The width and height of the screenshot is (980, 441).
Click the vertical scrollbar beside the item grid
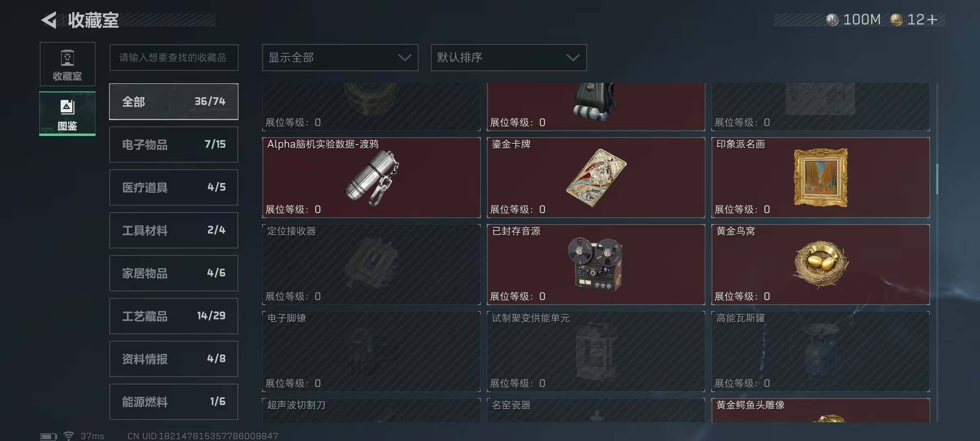(x=937, y=180)
